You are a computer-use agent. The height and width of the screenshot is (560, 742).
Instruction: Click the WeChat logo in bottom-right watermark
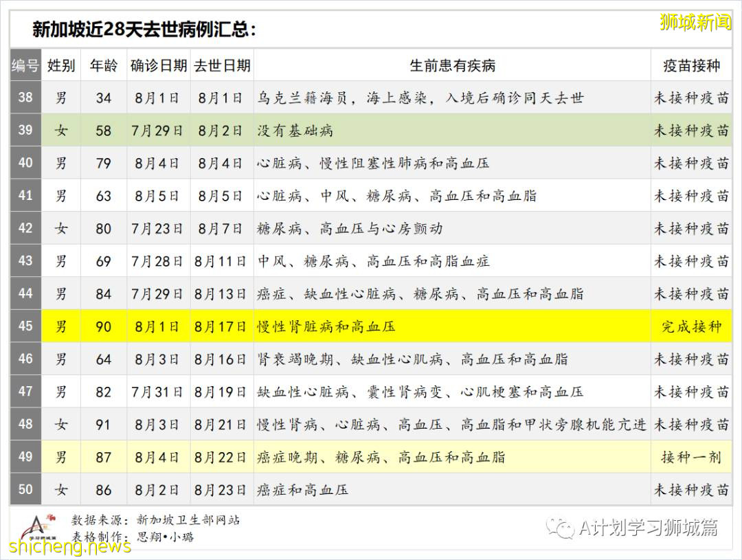pos(560,527)
